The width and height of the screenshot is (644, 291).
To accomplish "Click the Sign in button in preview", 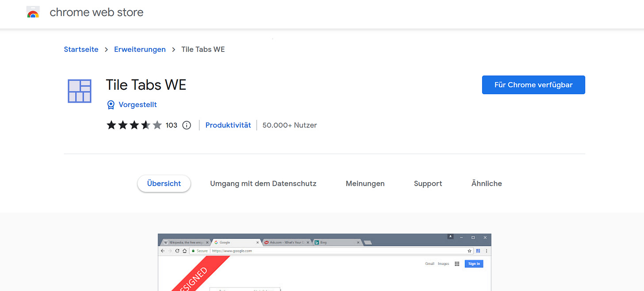I will pos(474,264).
